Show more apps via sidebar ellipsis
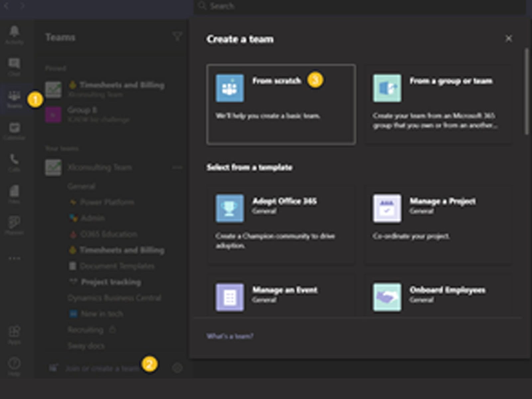Image resolution: width=532 pixels, height=399 pixels. click(x=14, y=258)
